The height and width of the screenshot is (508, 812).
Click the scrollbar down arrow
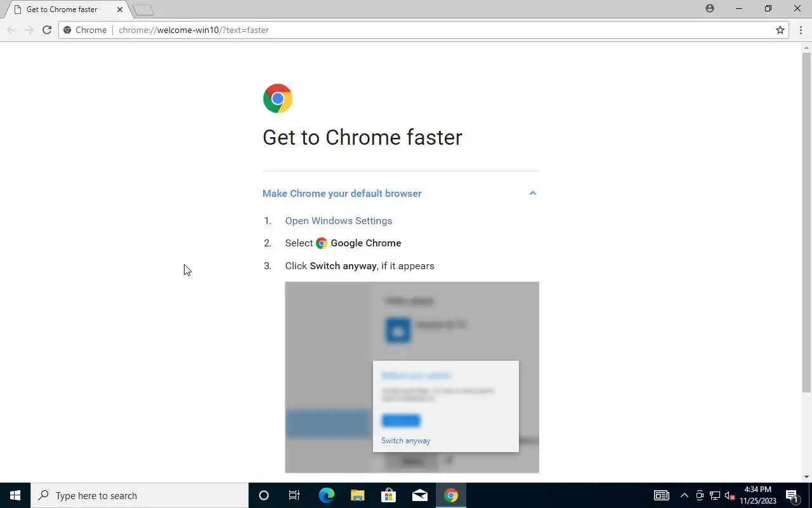pyautogui.click(x=807, y=477)
